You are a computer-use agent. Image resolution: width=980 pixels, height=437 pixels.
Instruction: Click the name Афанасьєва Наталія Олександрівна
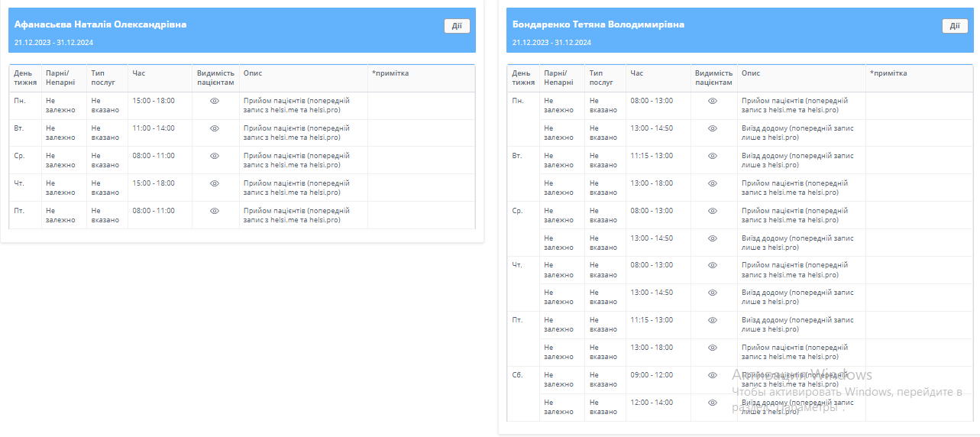[100, 24]
